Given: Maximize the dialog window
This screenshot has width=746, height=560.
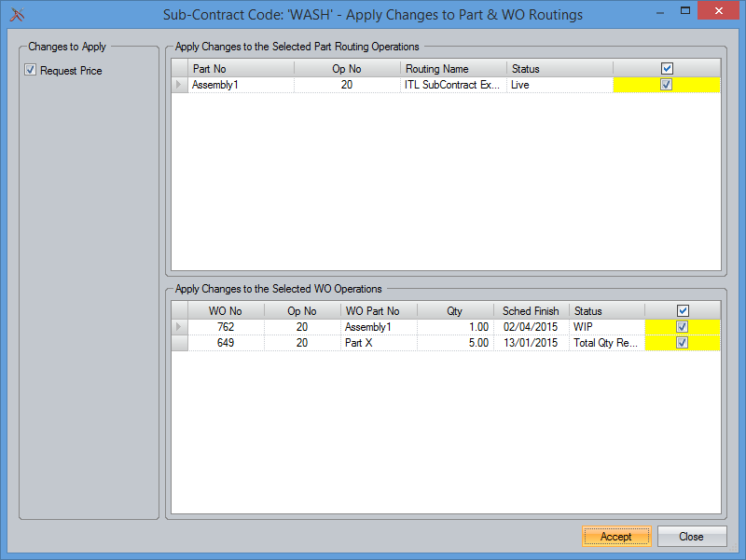Looking at the screenshot, I should coord(685,12).
